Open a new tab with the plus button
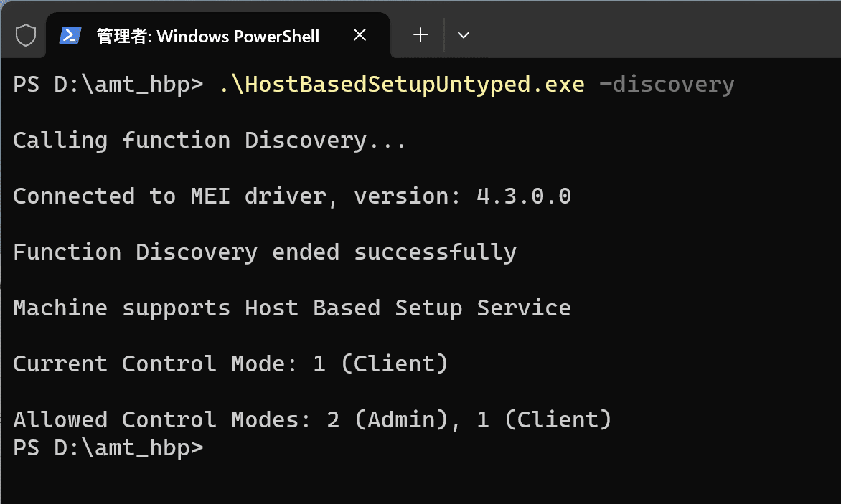 (420, 35)
